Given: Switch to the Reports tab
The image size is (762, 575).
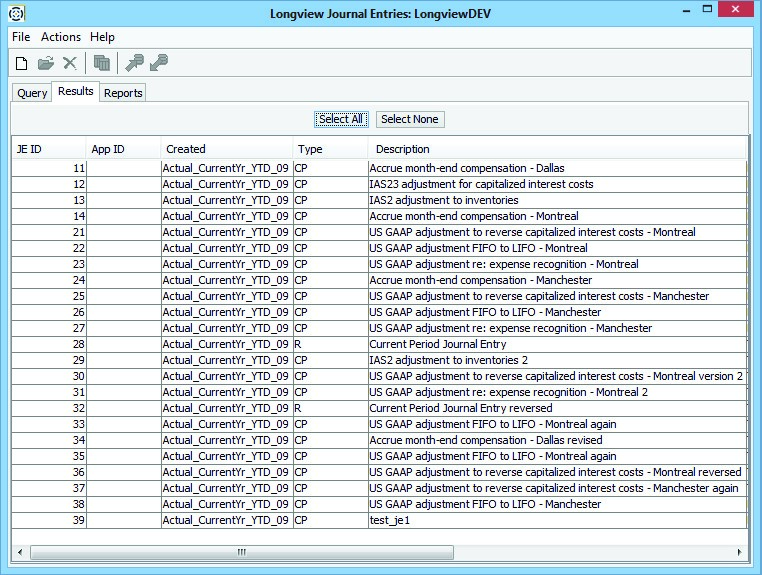Looking at the screenshot, I should tap(123, 93).
